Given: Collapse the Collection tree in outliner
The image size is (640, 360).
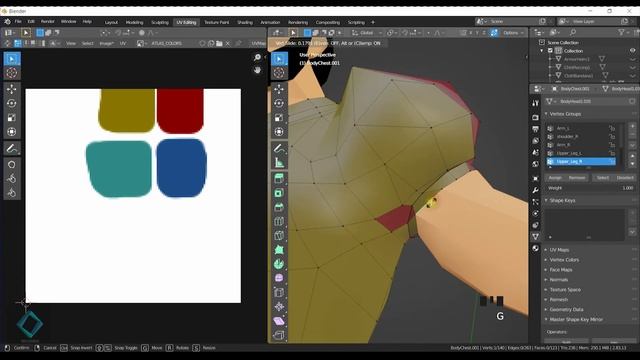Looking at the screenshot, I should tap(542, 51).
